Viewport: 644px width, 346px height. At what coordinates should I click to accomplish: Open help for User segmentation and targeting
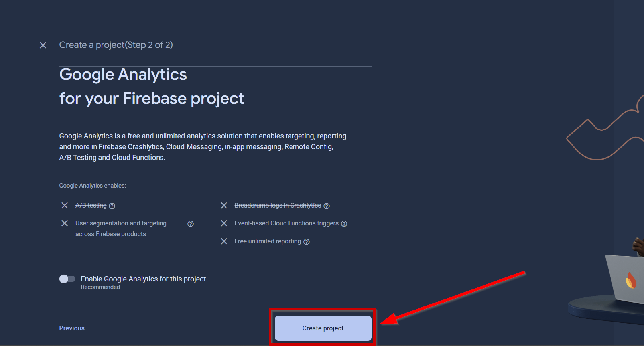point(191,224)
